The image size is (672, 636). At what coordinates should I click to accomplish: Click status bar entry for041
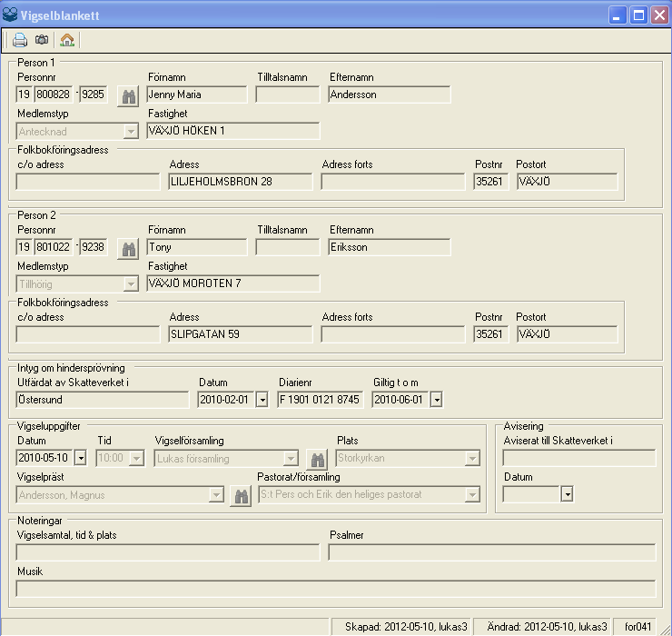click(637, 627)
